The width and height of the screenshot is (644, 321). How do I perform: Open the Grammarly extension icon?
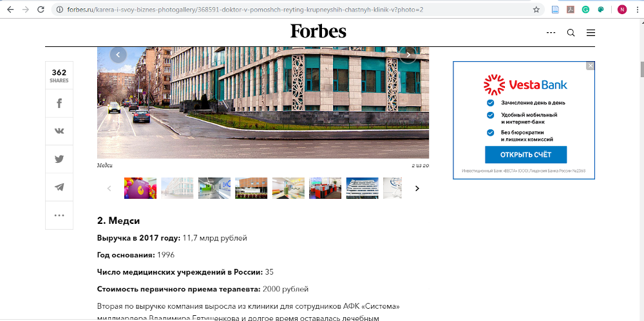[585, 10]
